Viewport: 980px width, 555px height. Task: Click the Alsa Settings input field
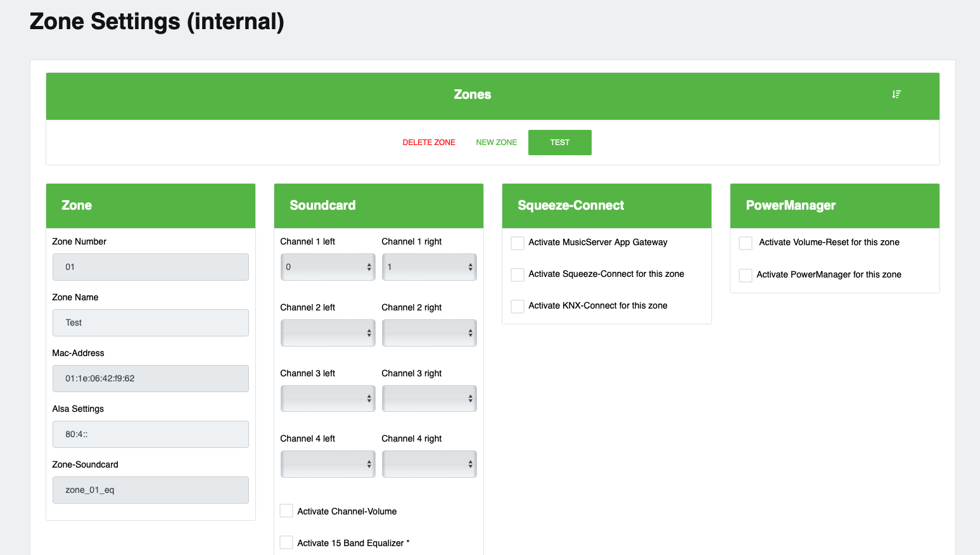pyautogui.click(x=151, y=435)
